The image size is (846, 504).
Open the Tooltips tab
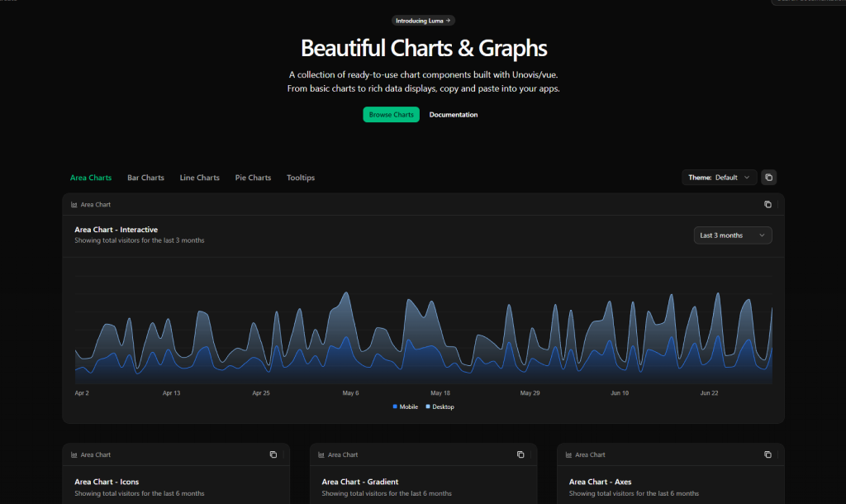click(301, 177)
